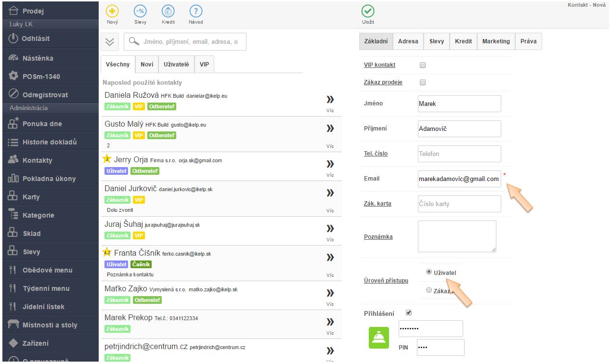
Task: Switch to the Adresa tab
Action: (408, 41)
